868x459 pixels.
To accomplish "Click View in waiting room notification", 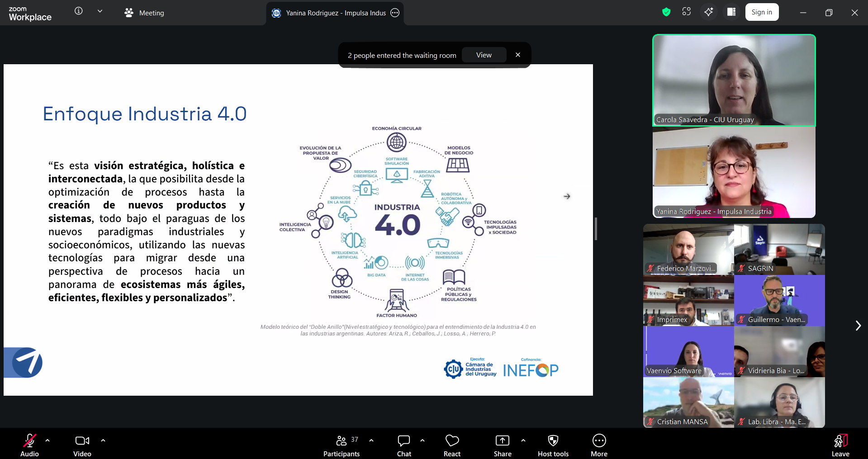I will [x=484, y=55].
